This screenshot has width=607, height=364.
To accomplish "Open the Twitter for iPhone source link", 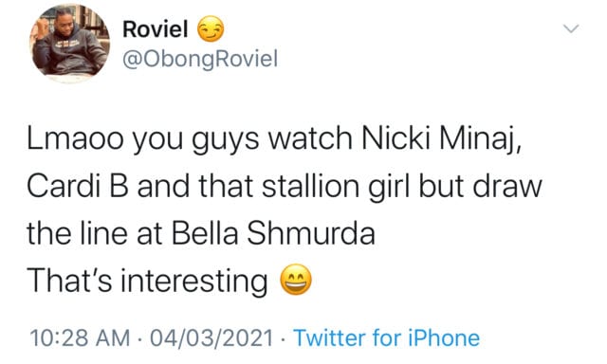I will (x=387, y=337).
